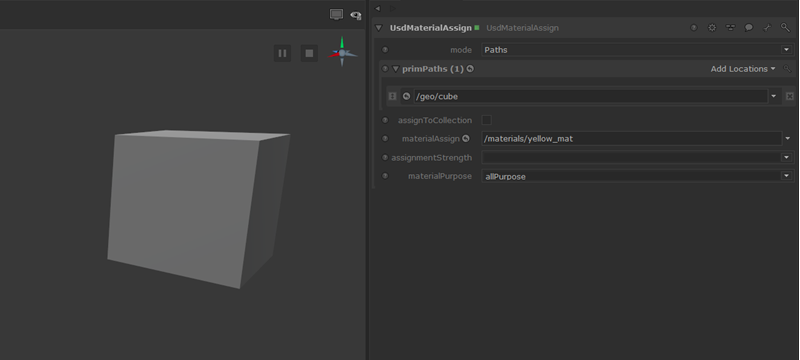
Task: Click the green node state indicator
Action: point(477,28)
